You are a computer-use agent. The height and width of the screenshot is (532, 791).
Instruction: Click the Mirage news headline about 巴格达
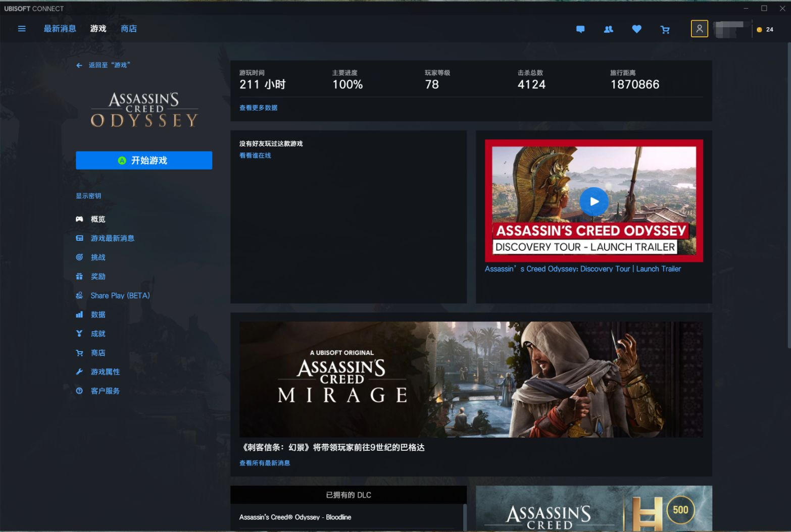pyautogui.click(x=332, y=447)
